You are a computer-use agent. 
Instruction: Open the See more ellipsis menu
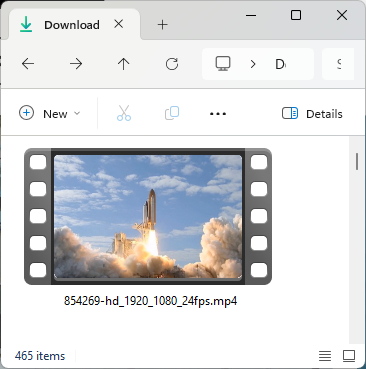[x=218, y=114]
